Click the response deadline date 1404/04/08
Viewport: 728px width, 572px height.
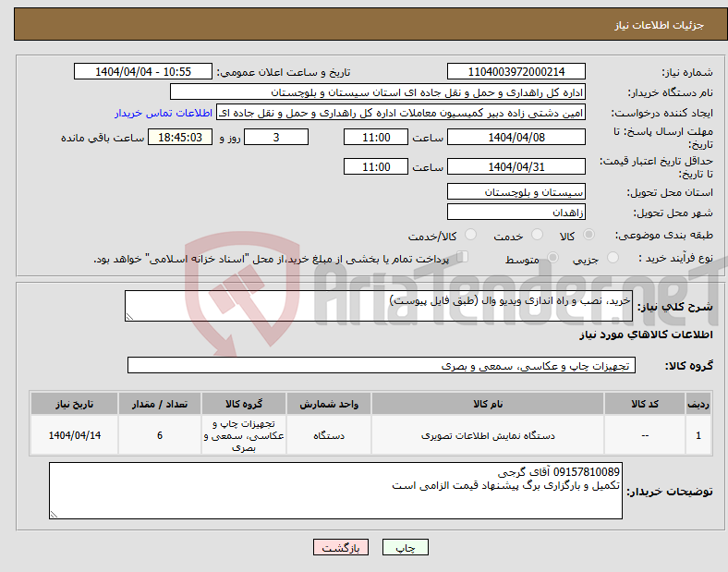(516, 137)
